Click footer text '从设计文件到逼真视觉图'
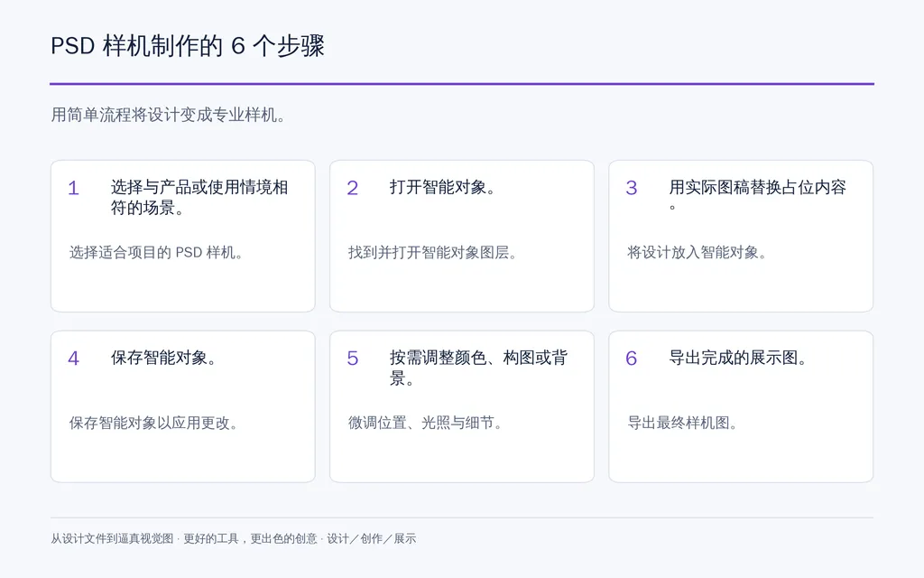Screen dimensions: 924x578 pos(112,538)
